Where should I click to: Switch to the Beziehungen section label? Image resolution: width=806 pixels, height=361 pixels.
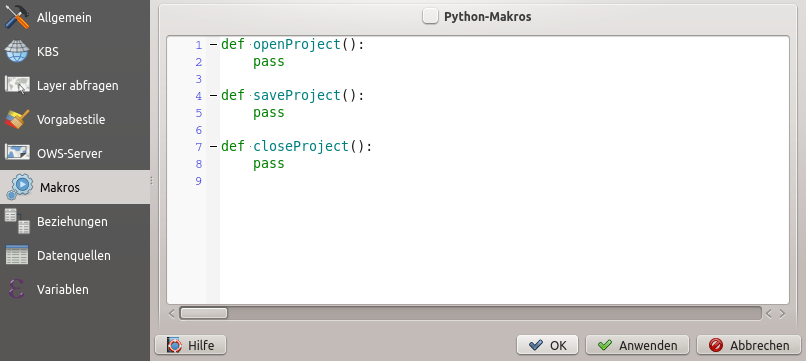click(72, 222)
